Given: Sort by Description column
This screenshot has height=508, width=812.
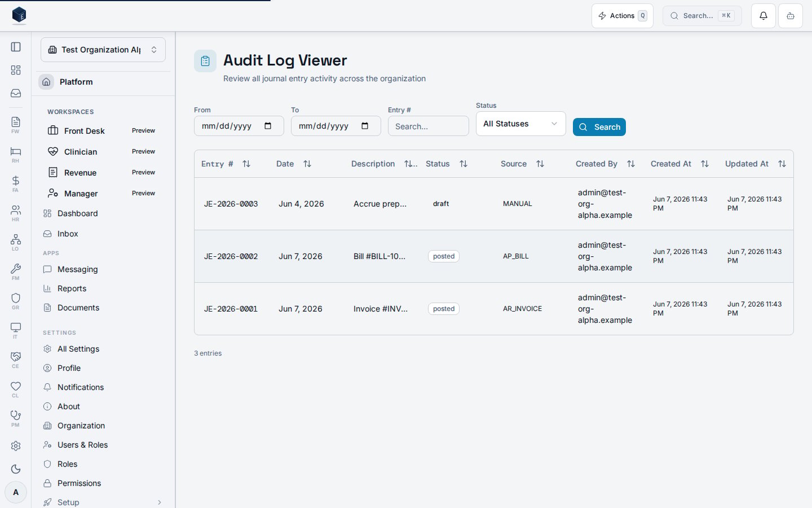Looking at the screenshot, I should (x=409, y=164).
